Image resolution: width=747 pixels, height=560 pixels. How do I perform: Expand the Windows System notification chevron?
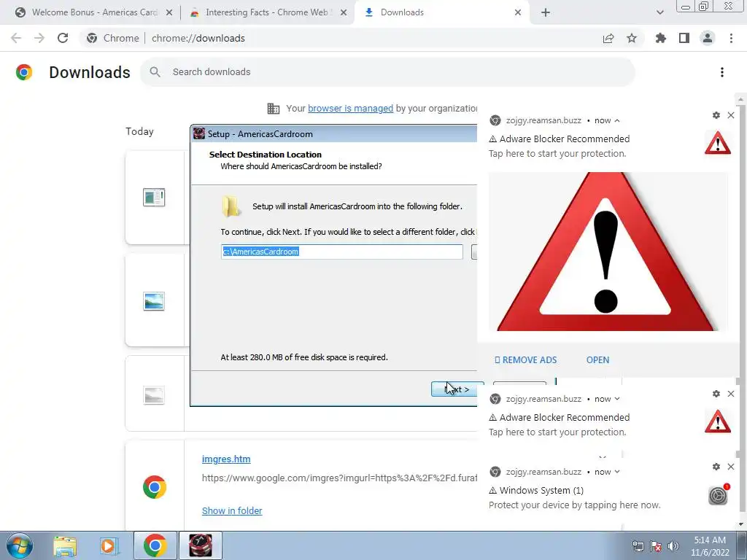(617, 472)
